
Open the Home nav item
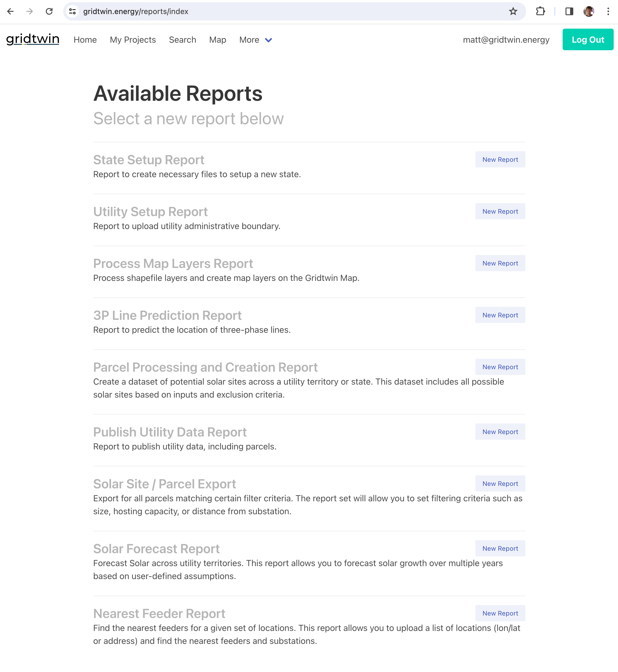pyautogui.click(x=85, y=40)
